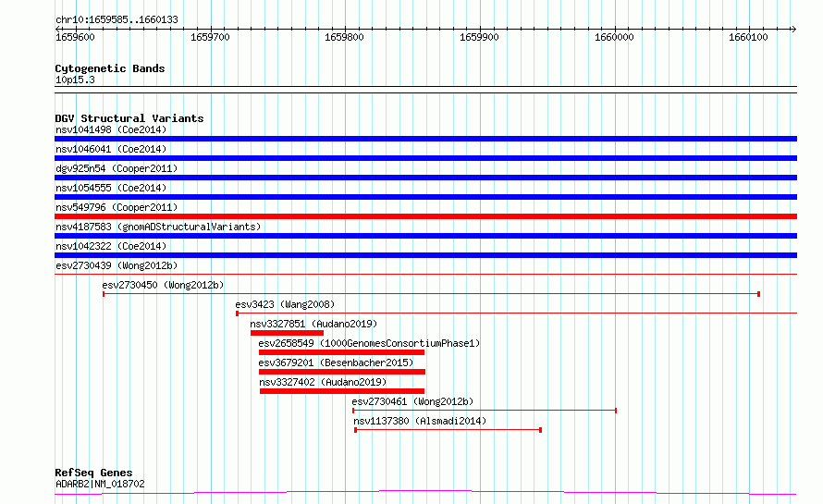Click the blue bar under dgv925n54
The width and height of the screenshot is (823, 504).
[x=425, y=178]
